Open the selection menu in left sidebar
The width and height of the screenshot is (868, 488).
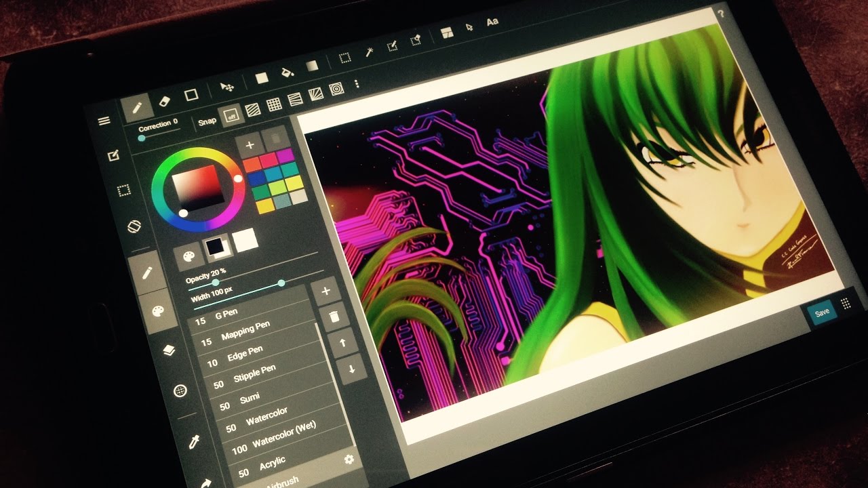point(124,190)
